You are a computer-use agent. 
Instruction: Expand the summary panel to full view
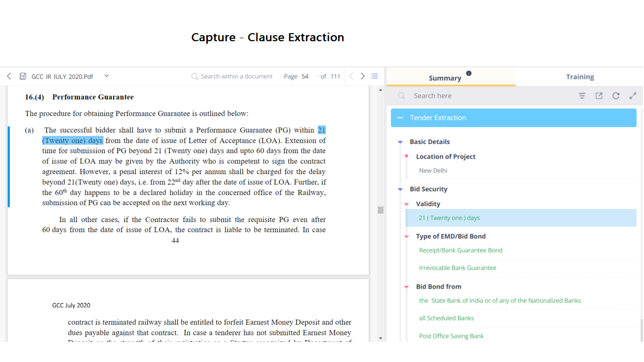(x=633, y=96)
